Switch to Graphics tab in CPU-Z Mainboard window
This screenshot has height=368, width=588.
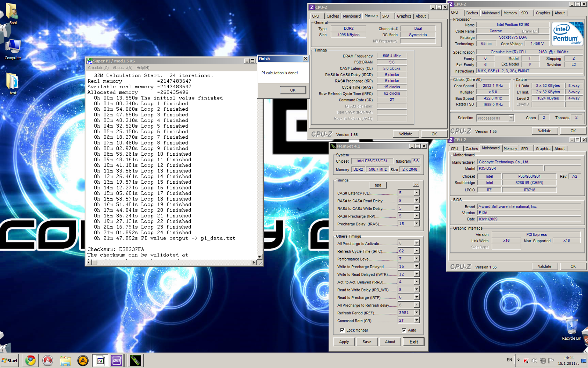coord(543,149)
